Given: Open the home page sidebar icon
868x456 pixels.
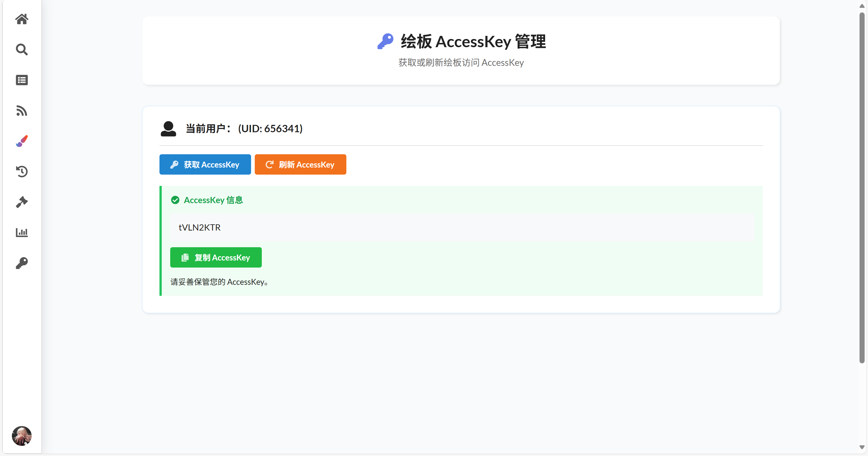Looking at the screenshot, I should [21, 19].
